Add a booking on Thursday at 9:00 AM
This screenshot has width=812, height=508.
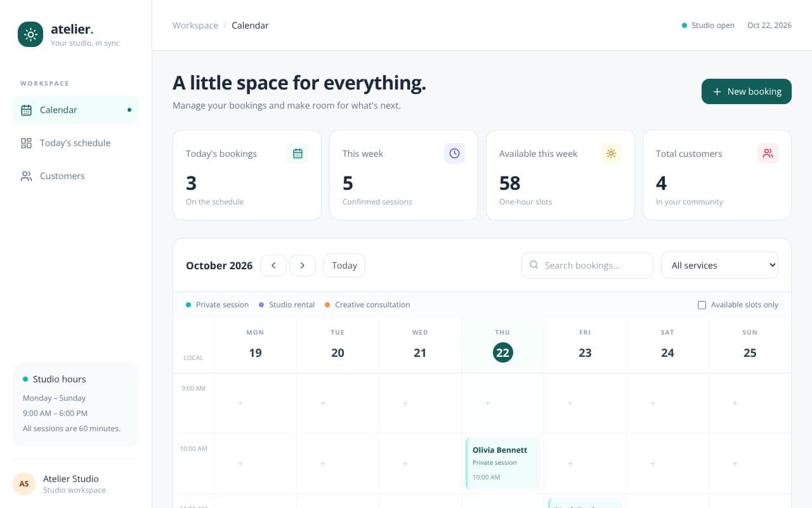[488, 403]
